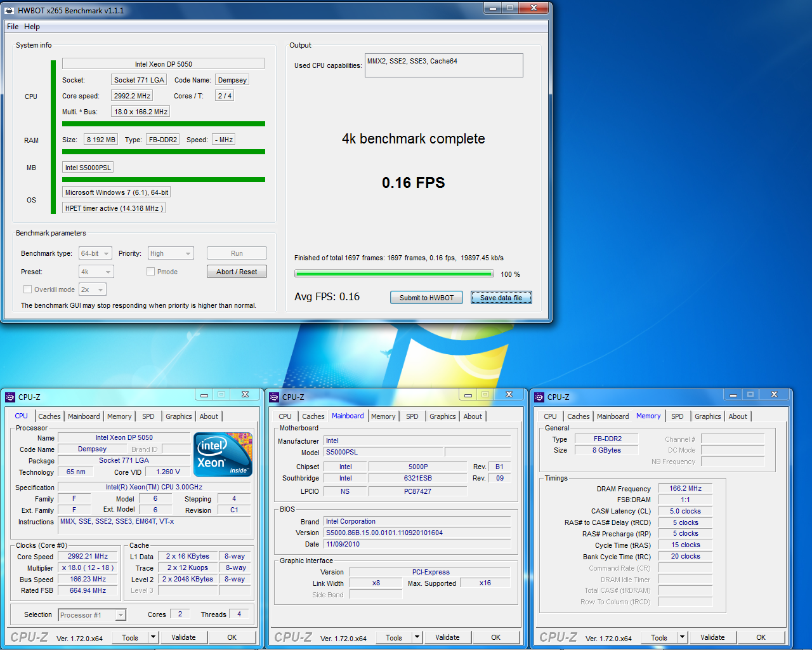Open Memory tab in first CPU-Z window

pos(119,416)
